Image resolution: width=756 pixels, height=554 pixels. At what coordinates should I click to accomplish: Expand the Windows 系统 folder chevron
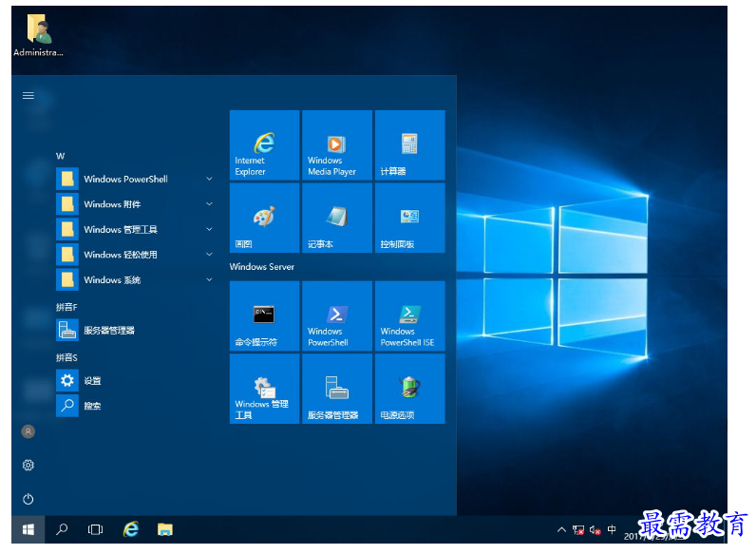[x=209, y=279]
